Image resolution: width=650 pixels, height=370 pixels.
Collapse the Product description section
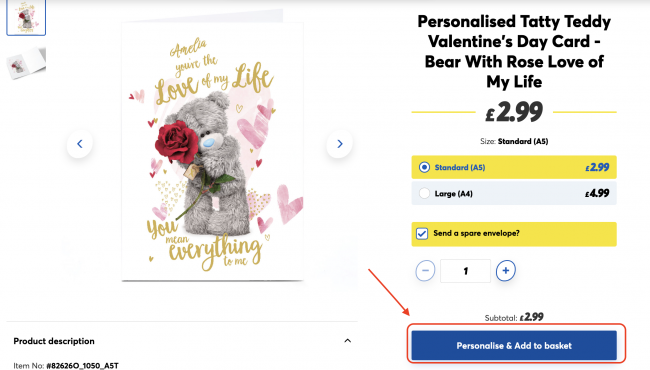(x=347, y=341)
